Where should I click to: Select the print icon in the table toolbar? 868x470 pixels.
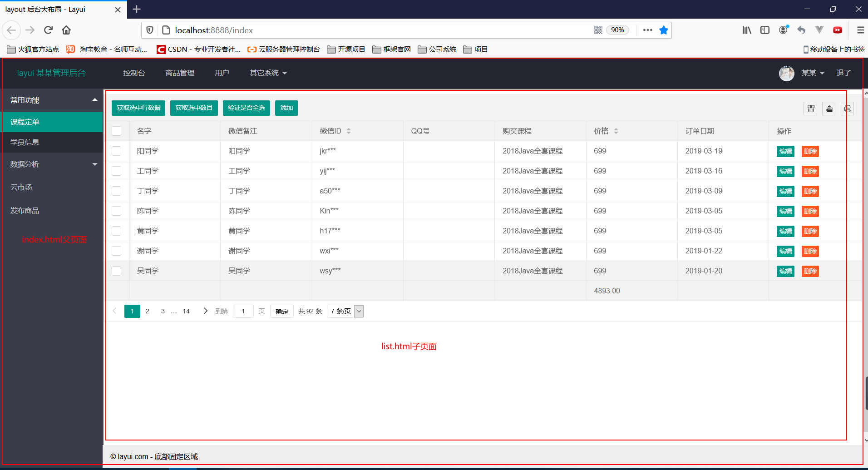tap(847, 108)
